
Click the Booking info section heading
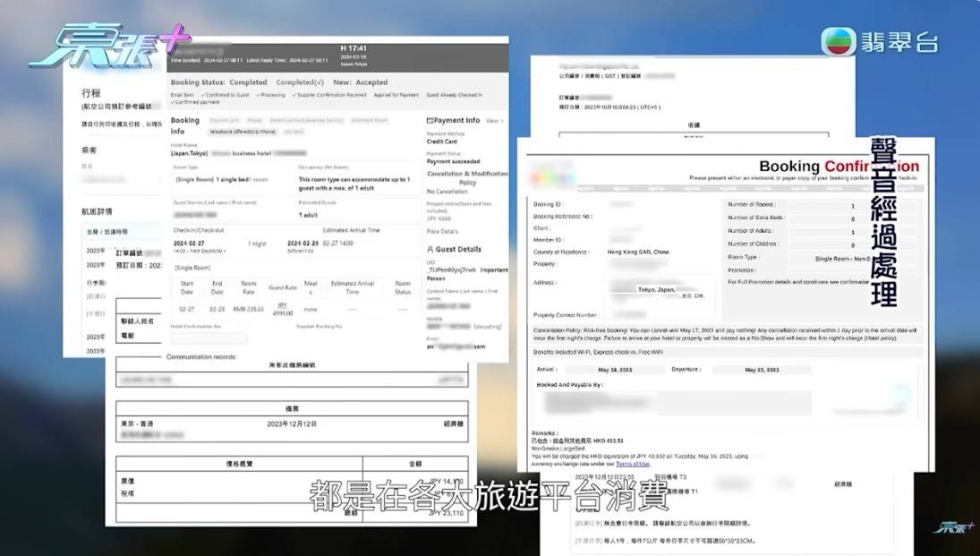tap(185, 125)
